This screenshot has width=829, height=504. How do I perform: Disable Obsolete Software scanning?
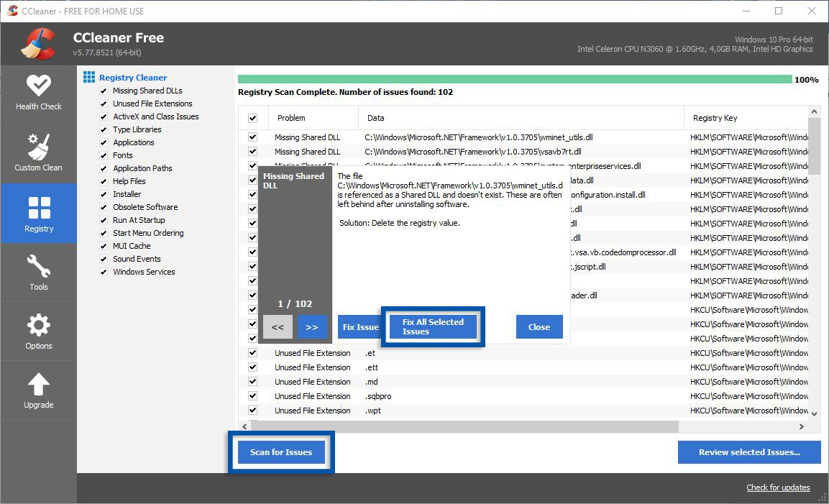click(103, 207)
